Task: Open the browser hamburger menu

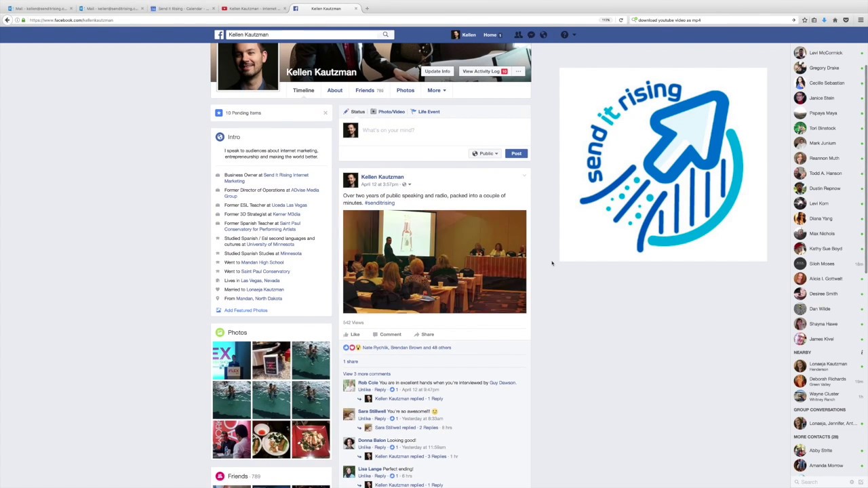Action: (x=861, y=20)
